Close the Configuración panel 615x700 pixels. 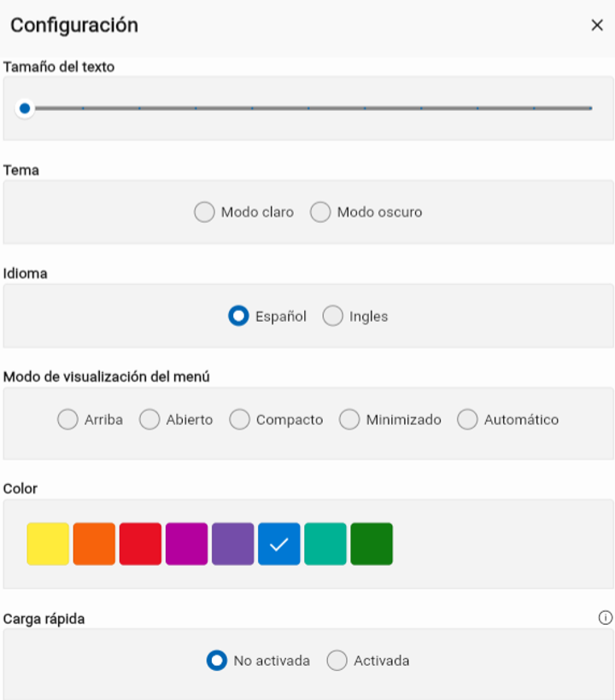click(597, 25)
